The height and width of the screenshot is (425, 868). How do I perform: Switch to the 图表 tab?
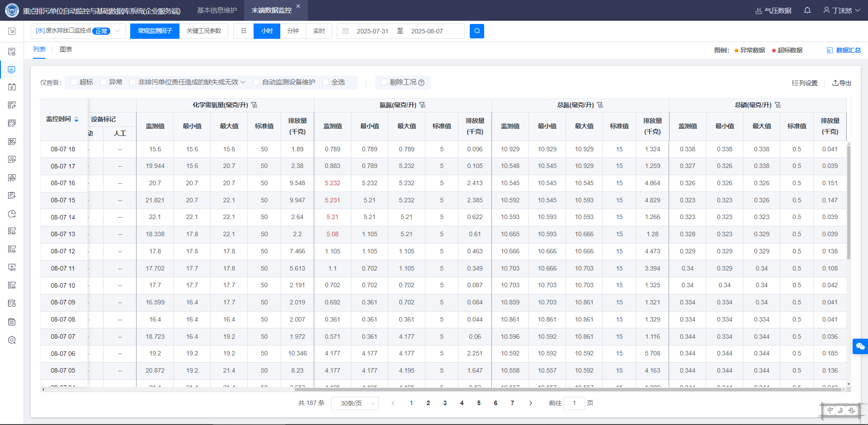(66, 50)
